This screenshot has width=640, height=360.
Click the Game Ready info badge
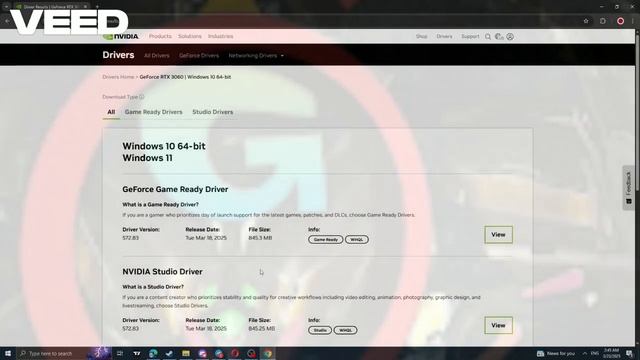[x=325, y=240]
